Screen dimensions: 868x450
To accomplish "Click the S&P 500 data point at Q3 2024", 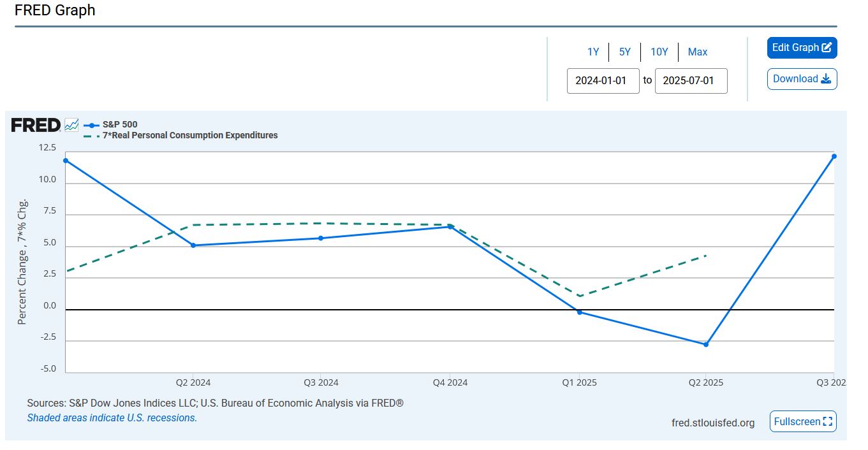I will coord(321,238).
